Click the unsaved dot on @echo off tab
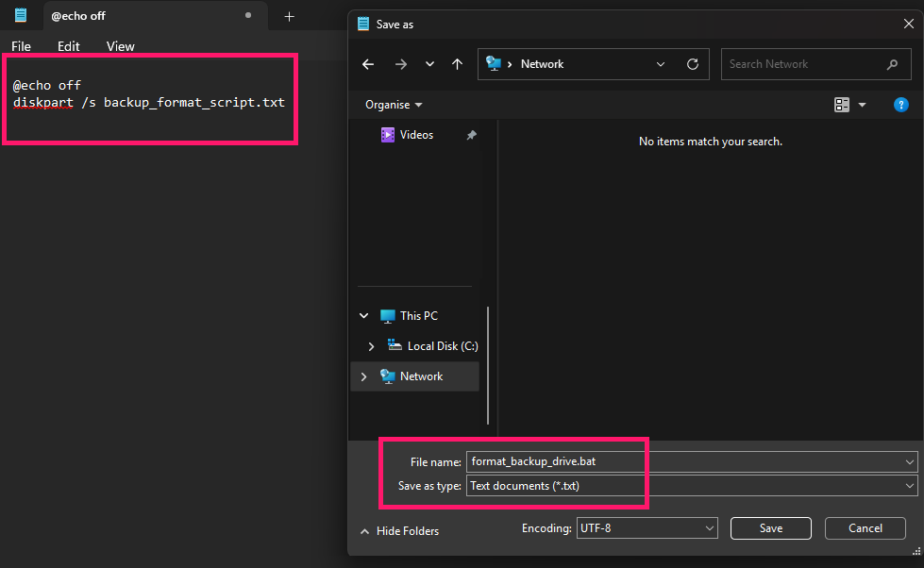924x568 pixels. tap(248, 15)
